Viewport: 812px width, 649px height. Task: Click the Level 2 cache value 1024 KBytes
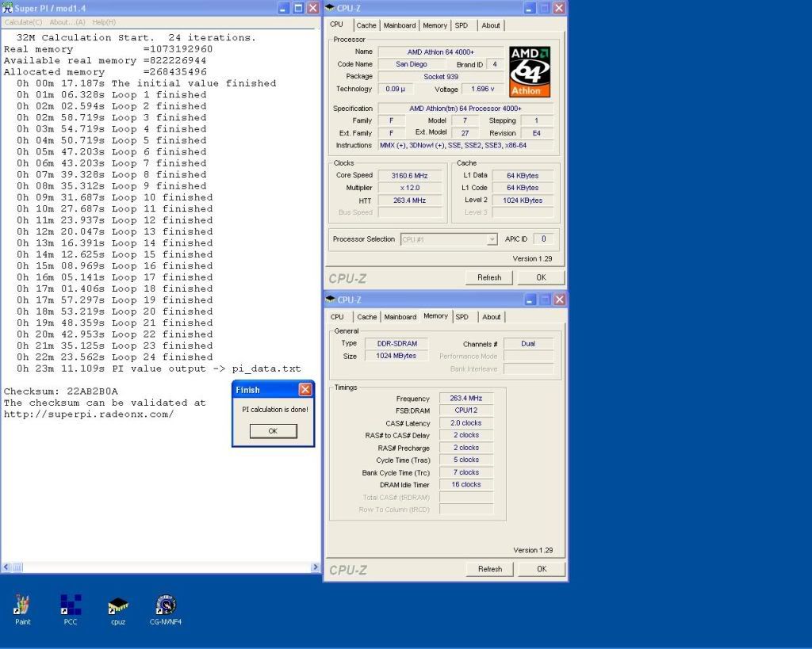523,200
